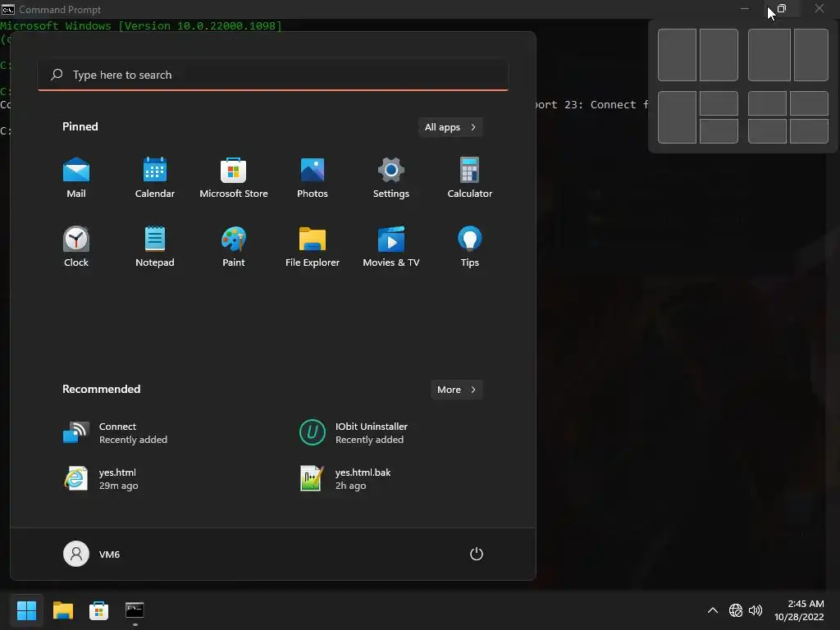Open the VM6 user account menu
Screen dimensions: 840x630
[x=92, y=554]
